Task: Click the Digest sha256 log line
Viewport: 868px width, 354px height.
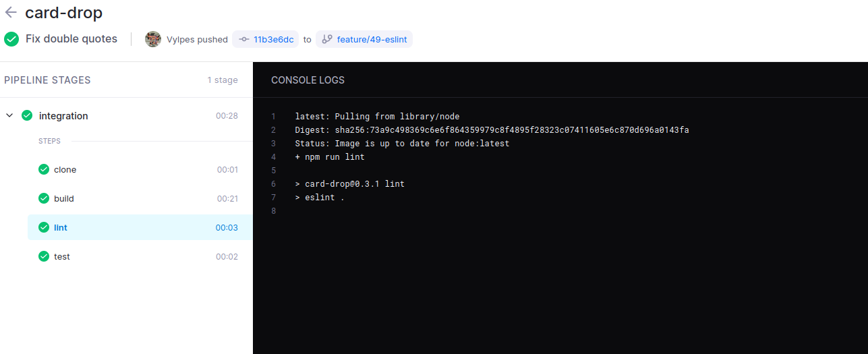Action: pos(492,129)
